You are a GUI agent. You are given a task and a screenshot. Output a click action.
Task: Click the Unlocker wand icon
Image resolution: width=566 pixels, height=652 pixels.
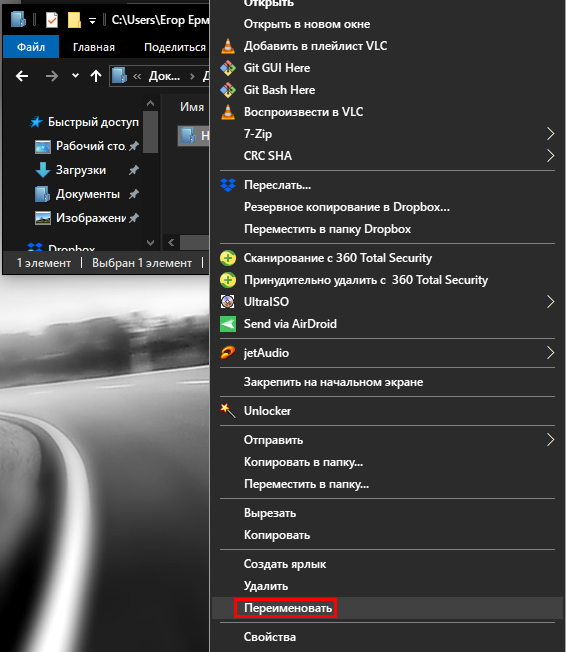pos(228,410)
